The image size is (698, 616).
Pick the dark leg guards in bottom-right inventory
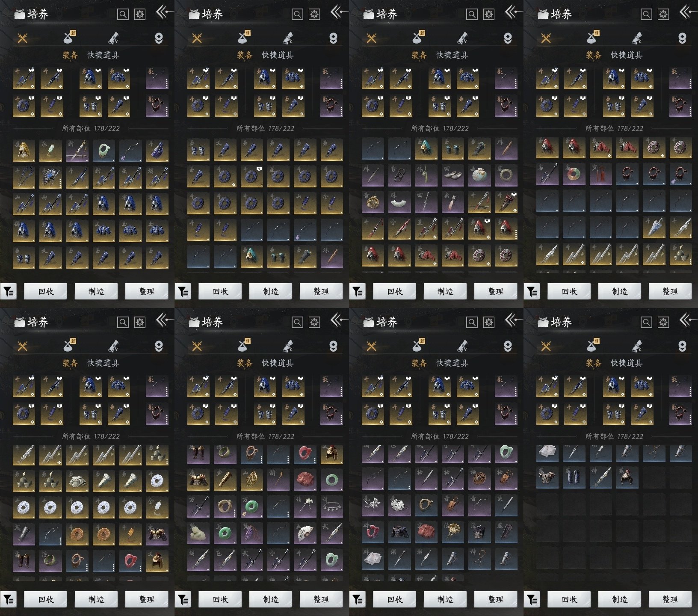click(574, 477)
